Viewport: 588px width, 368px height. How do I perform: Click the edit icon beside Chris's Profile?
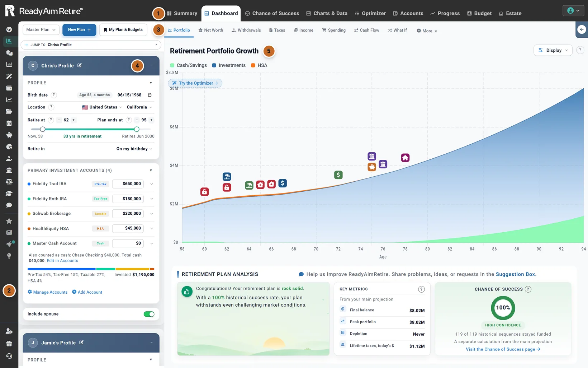(x=80, y=65)
